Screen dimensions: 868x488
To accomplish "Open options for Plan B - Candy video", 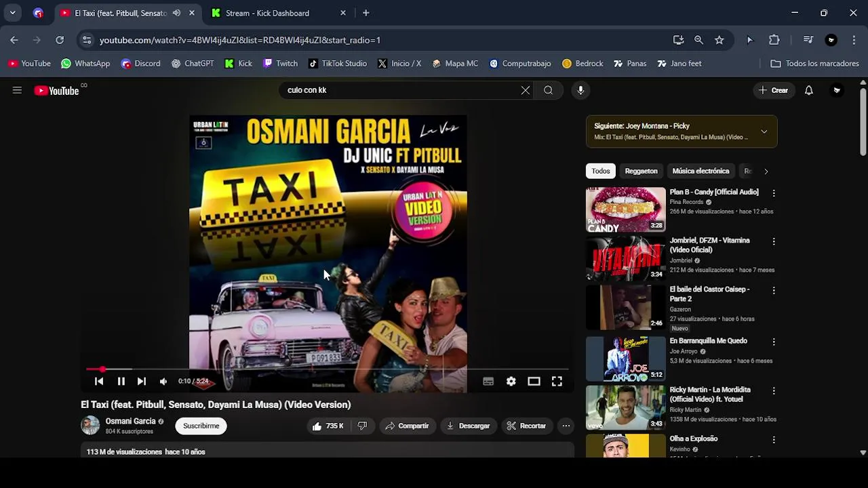I will tap(774, 193).
